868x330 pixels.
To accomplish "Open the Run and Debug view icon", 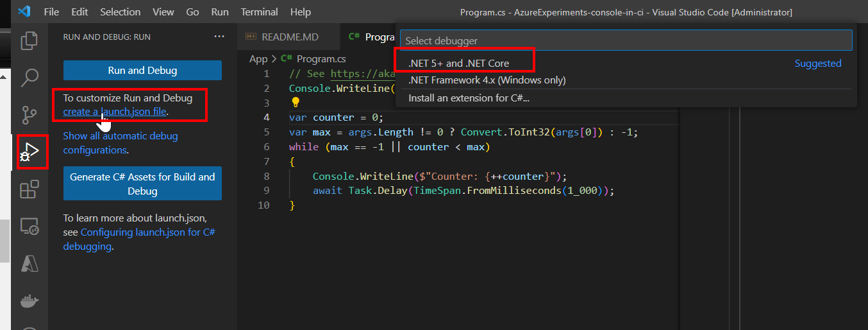I will [x=29, y=152].
